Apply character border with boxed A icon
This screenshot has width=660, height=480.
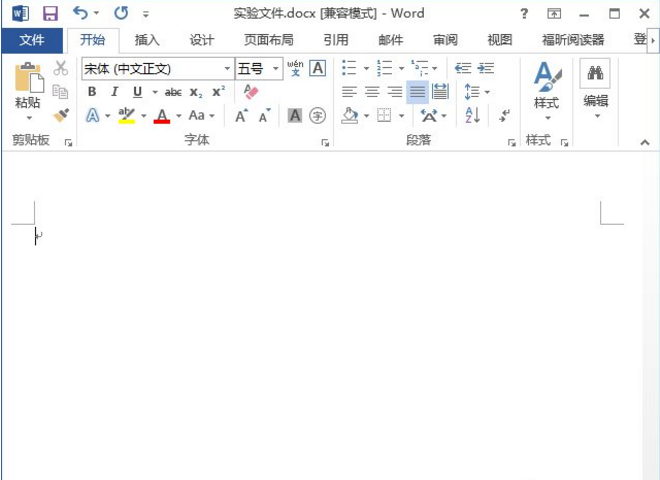[x=318, y=68]
